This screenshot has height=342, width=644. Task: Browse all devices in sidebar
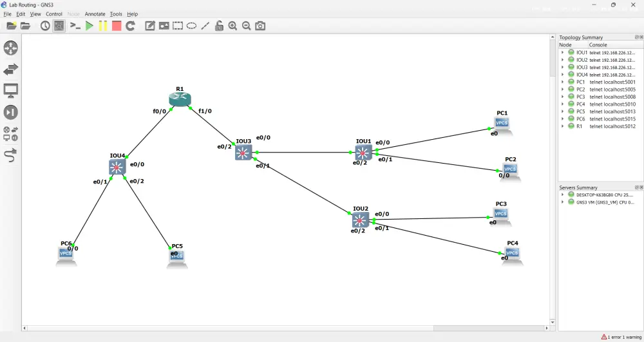11,134
